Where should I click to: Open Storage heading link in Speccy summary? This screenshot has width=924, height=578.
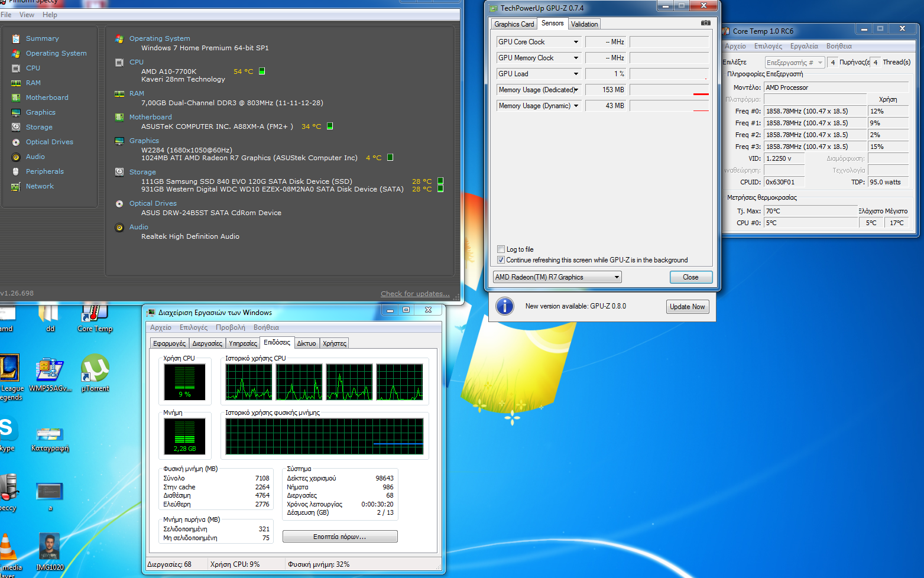tap(142, 172)
